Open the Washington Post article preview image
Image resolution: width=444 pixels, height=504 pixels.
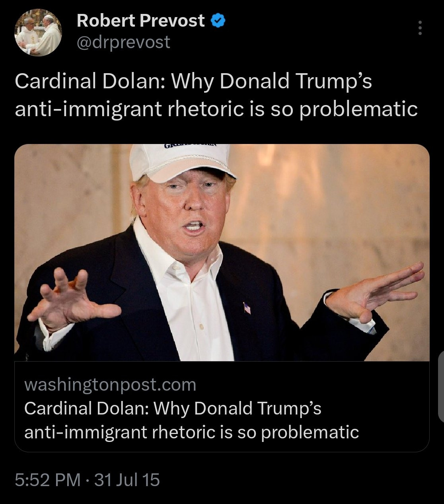pos(222,253)
